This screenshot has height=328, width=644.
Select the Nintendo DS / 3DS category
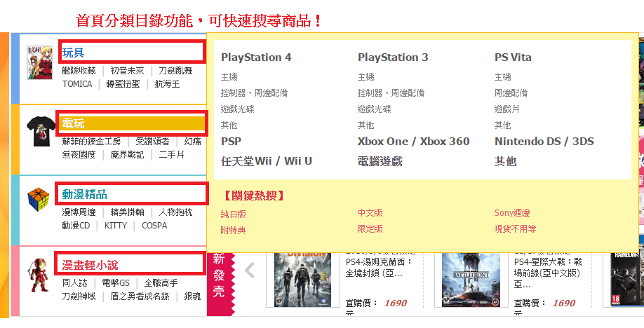[544, 141]
